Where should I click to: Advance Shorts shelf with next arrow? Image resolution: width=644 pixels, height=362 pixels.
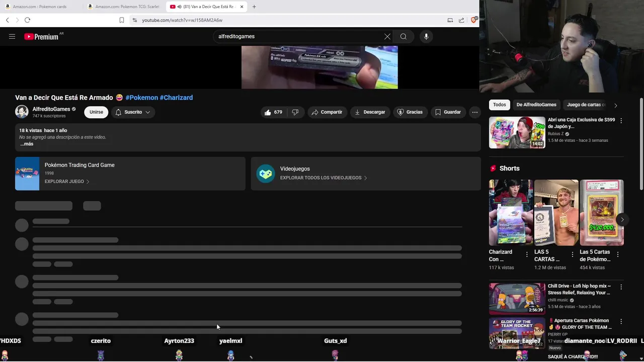[x=622, y=220]
